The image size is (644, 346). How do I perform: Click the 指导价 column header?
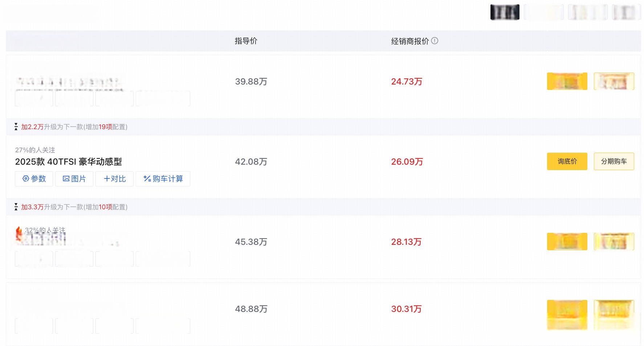point(246,41)
